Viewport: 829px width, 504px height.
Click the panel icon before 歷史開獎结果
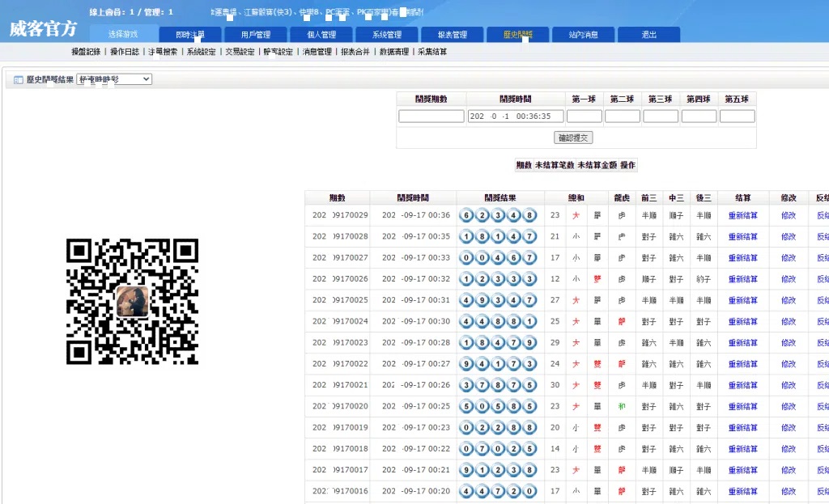click(18, 80)
